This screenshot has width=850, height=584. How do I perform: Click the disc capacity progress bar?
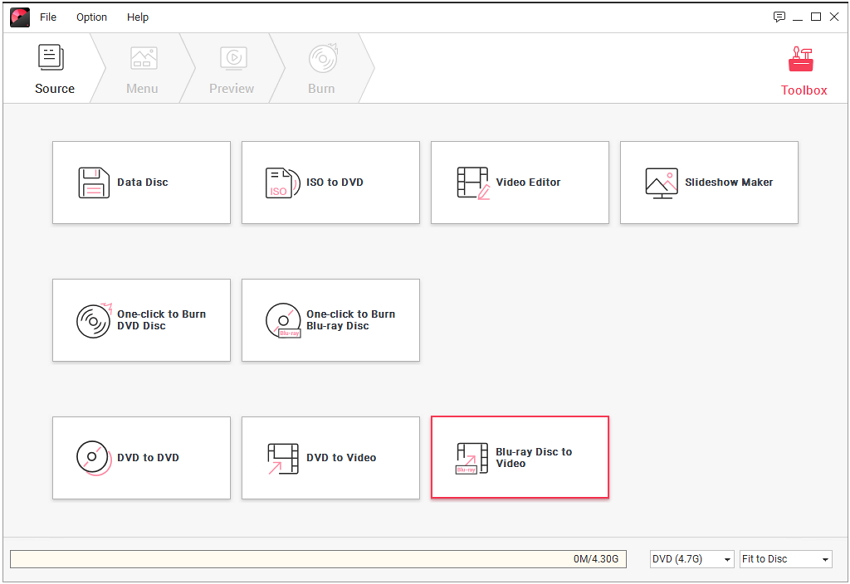pyautogui.click(x=318, y=559)
